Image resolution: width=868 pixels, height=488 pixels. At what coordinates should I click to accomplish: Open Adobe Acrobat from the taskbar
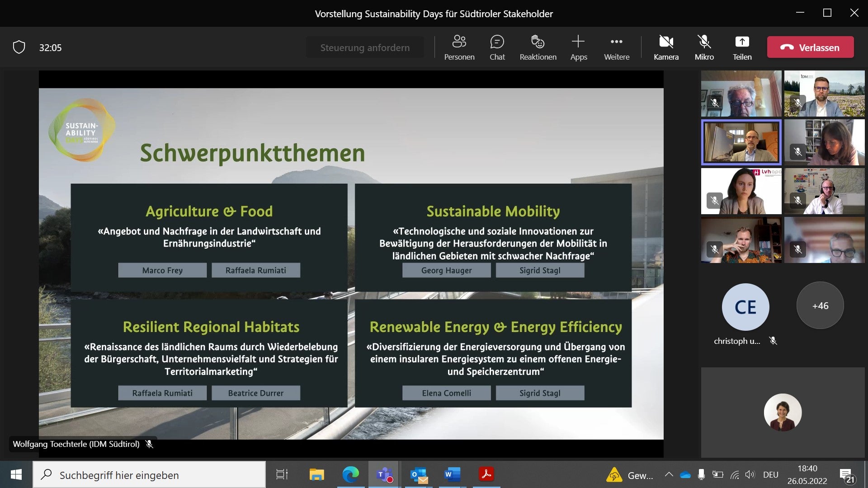tap(486, 474)
